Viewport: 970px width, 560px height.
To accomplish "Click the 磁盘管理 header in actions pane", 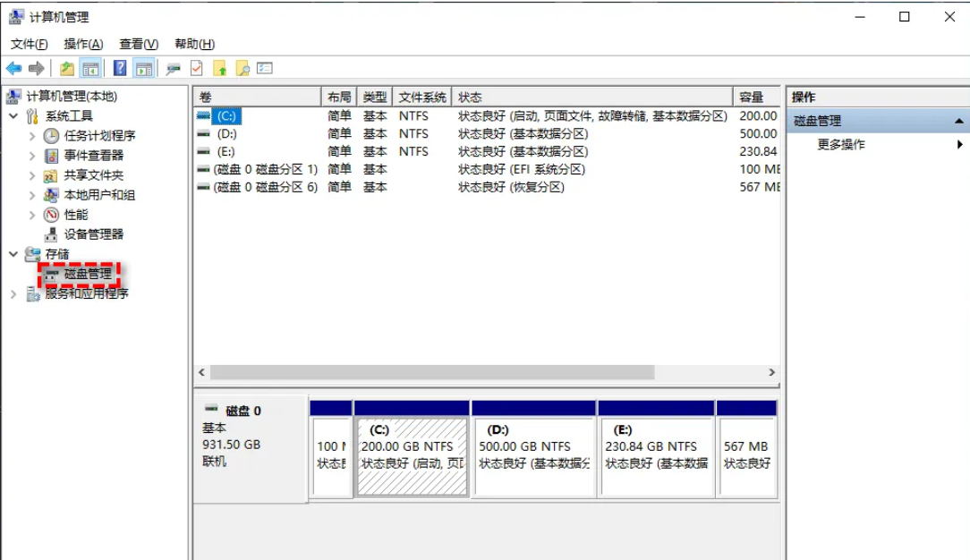I will (x=879, y=121).
